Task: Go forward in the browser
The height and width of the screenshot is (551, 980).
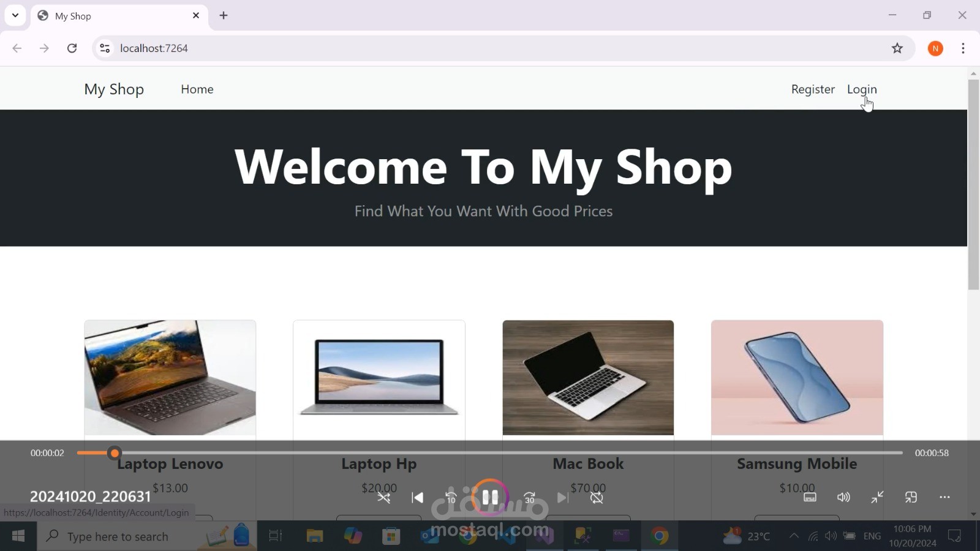Action: pyautogui.click(x=44, y=48)
